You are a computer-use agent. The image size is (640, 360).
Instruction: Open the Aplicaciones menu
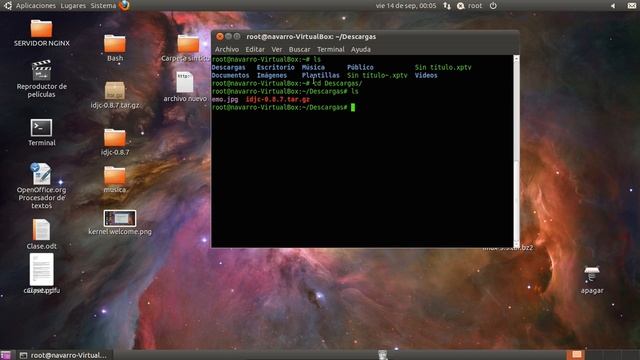[36, 6]
